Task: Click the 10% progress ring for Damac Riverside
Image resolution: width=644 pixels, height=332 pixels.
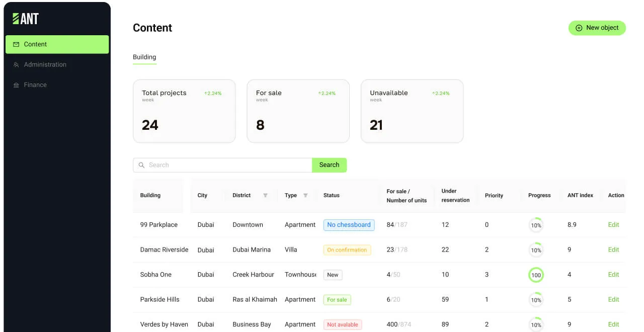Action: coord(536,250)
